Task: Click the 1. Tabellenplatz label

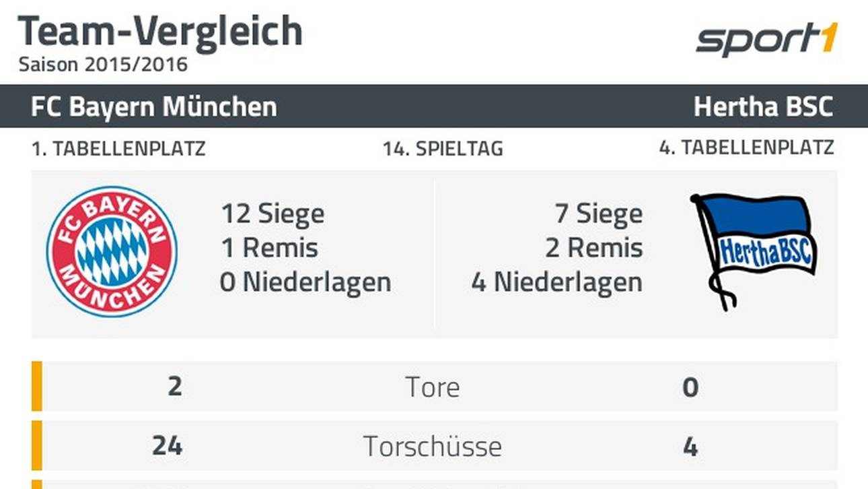Action: tap(118, 149)
